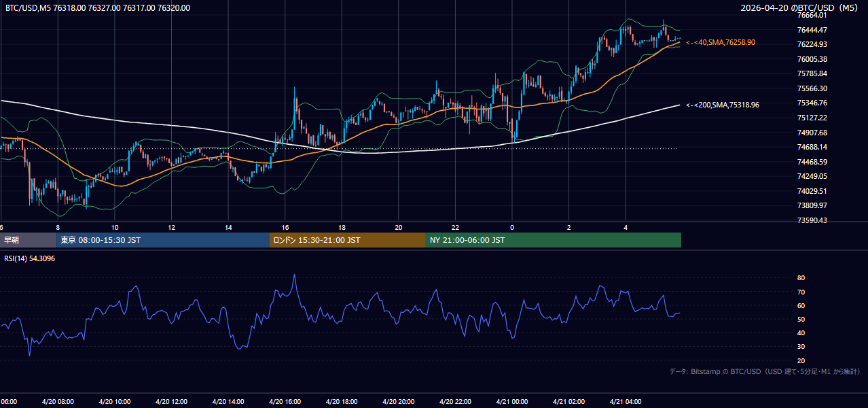This screenshot has width=868, height=408.
Task: Click price axis value 74029.51
Action: coord(812,191)
